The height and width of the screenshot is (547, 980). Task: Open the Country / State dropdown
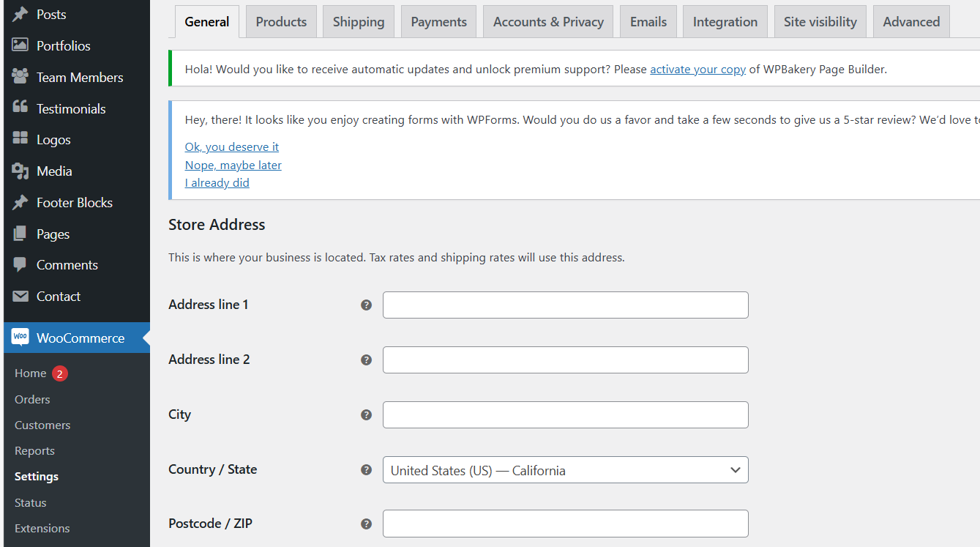pyautogui.click(x=565, y=470)
